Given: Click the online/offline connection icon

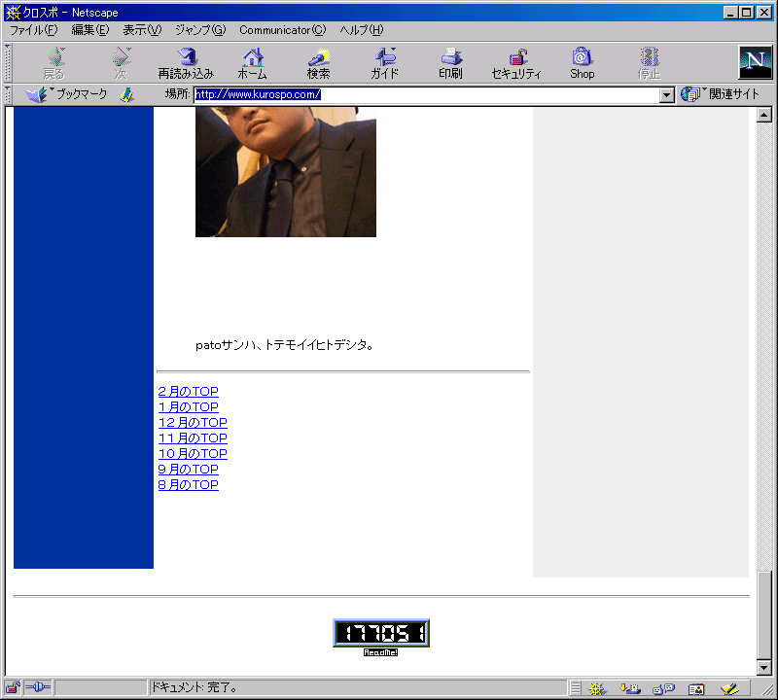Looking at the screenshot, I should [38, 687].
